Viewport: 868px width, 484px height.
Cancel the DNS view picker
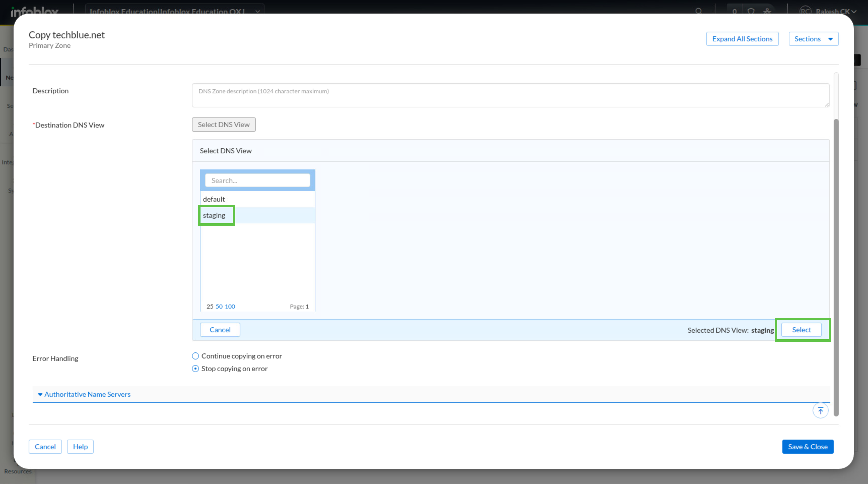[220, 330]
